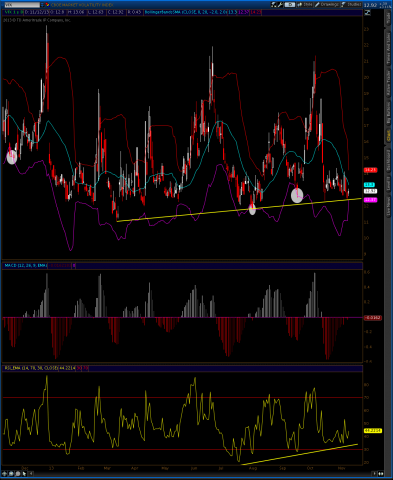Image resolution: width=393 pixels, height=480 pixels.
Task: Switch to the Big Buttons side tab
Action: (388, 112)
